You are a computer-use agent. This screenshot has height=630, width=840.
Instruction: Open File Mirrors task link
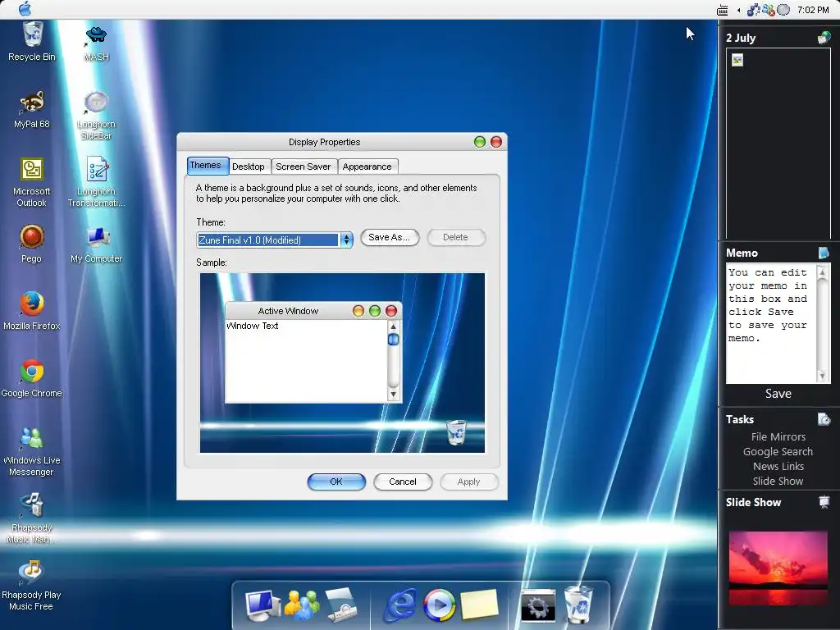(778, 436)
